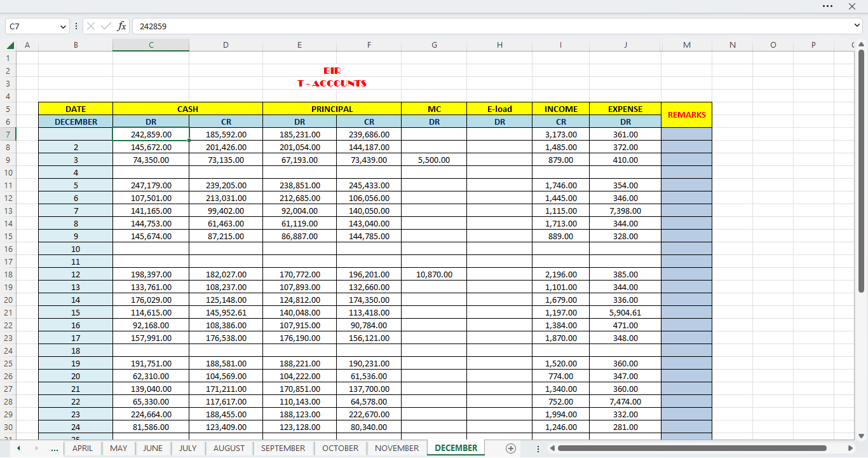
Task: Select expense value 7,398.00
Action: click(x=625, y=211)
